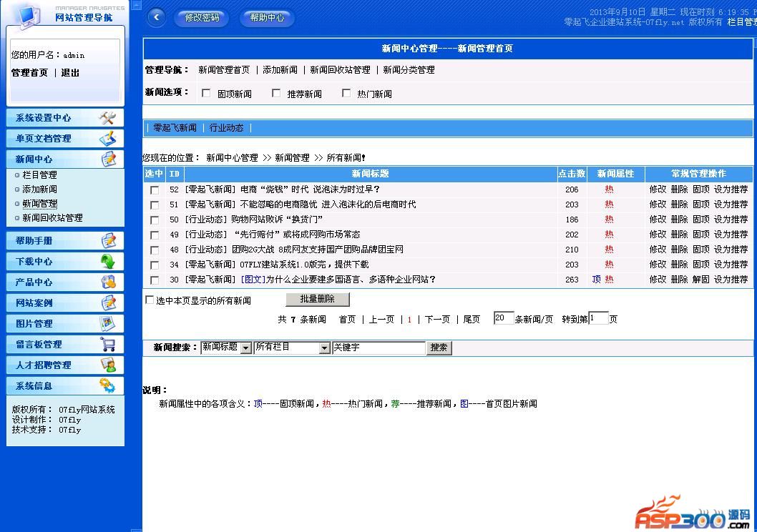Select 栏目管理 under 新闻中心

[x=39, y=174]
